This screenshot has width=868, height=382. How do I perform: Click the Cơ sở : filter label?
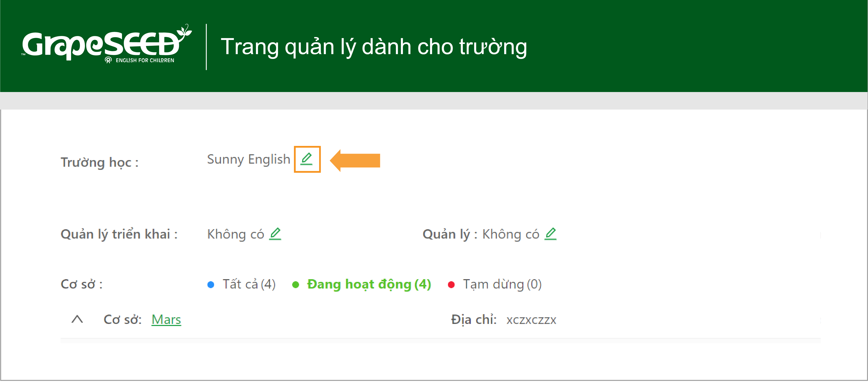point(82,284)
